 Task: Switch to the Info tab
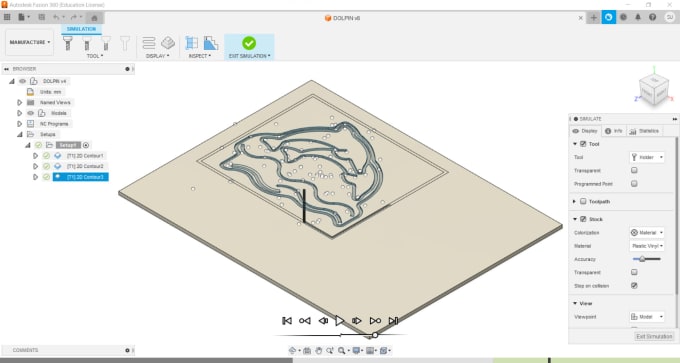614,131
